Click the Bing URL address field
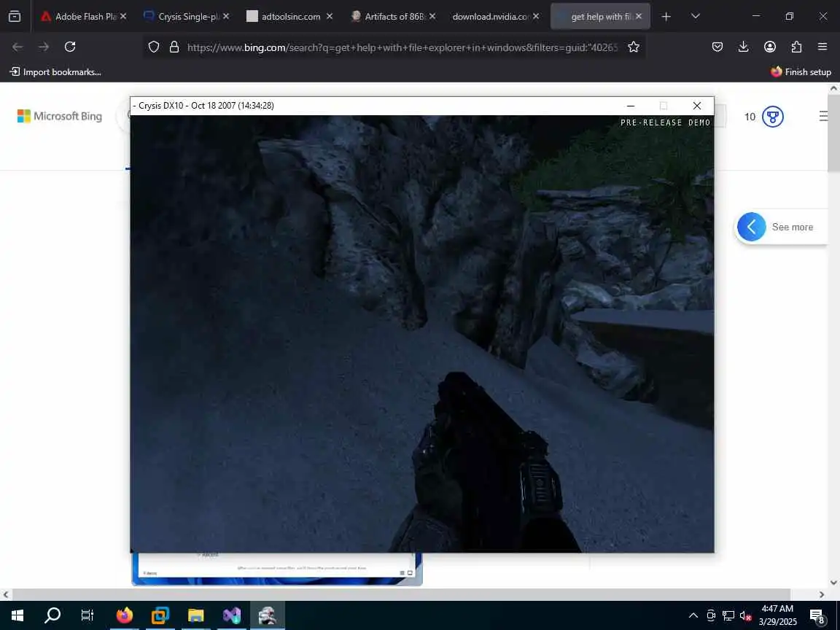This screenshot has width=840, height=630. (402, 47)
